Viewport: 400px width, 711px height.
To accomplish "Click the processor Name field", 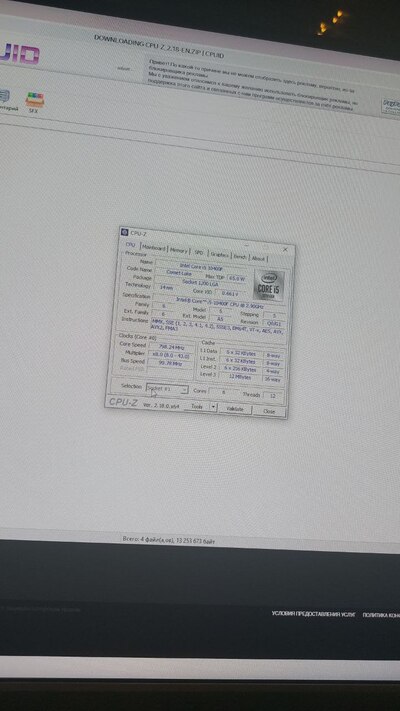I will 202,266.
